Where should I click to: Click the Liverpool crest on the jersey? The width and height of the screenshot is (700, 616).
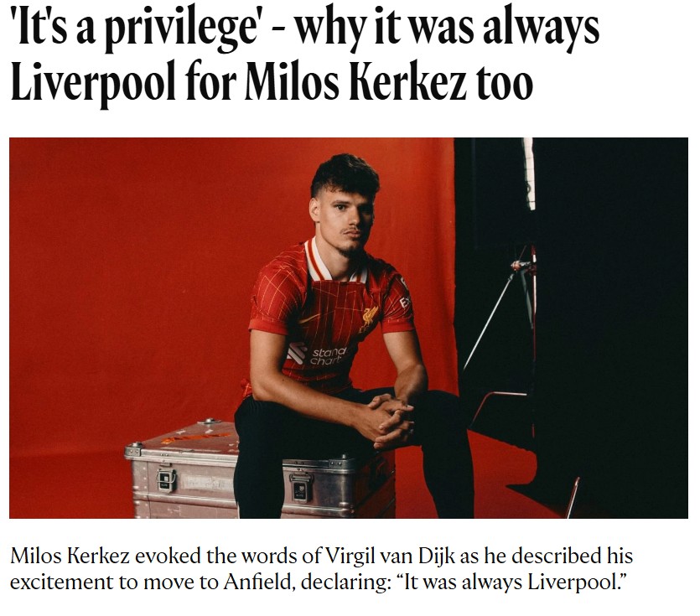[369, 318]
